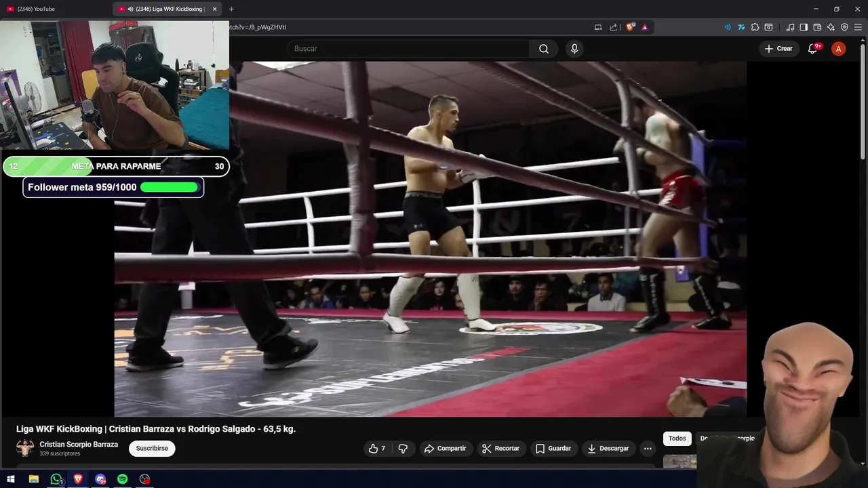Viewport: 868px width, 488px height.
Task: Click the Crear button
Action: coord(778,49)
